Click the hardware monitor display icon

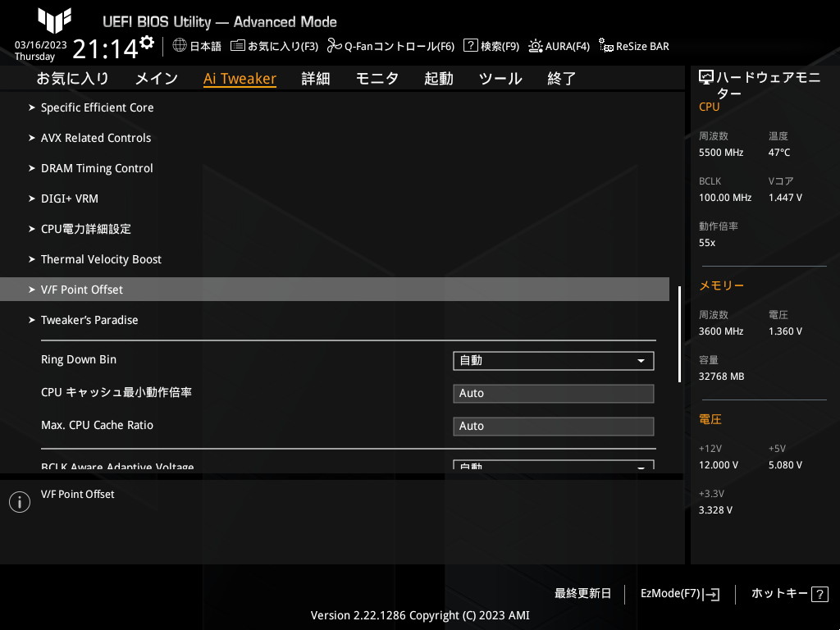[x=706, y=78]
